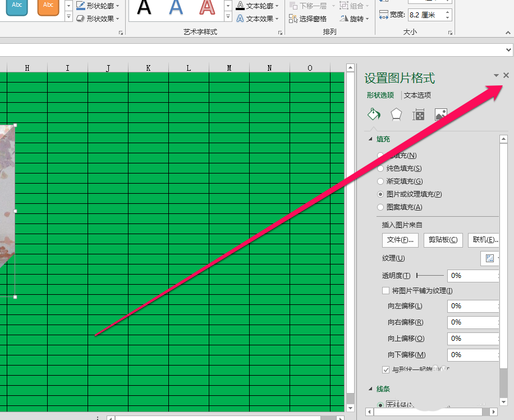This screenshot has width=514, height=420.
Task: Select the 效果 pentagon icon in the pane
Action: [x=396, y=114]
